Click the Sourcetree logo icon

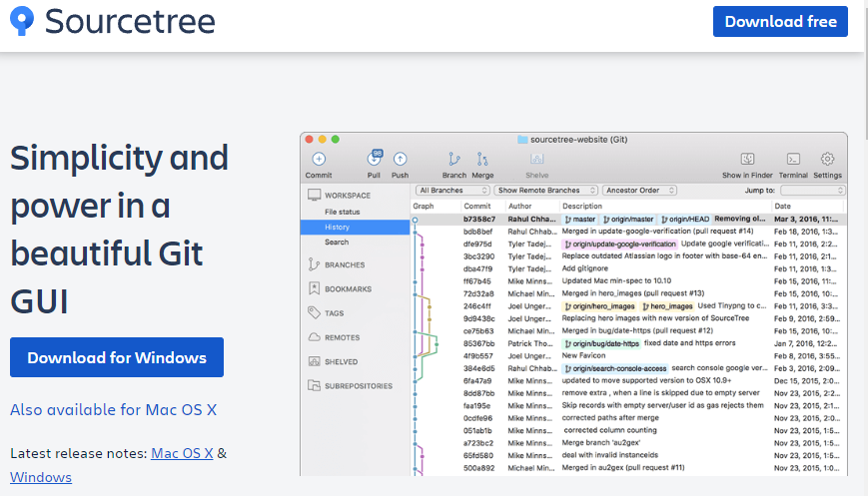coord(22,21)
